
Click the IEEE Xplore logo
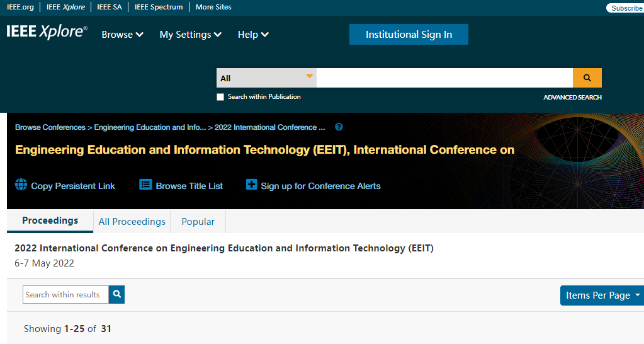47,33
